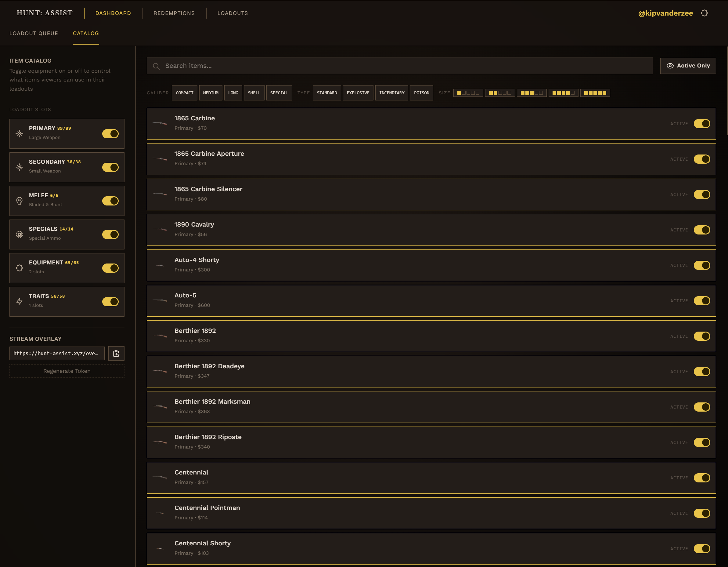Click the Active Only filter button
Image resolution: width=728 pixels, height=567 pixels.
point(688,66)
